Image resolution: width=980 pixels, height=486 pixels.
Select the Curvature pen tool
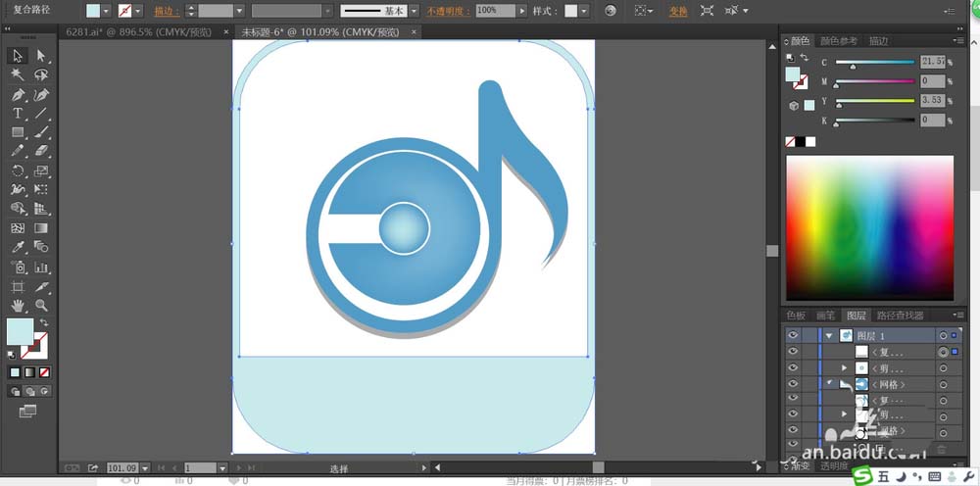pos(41,94)
